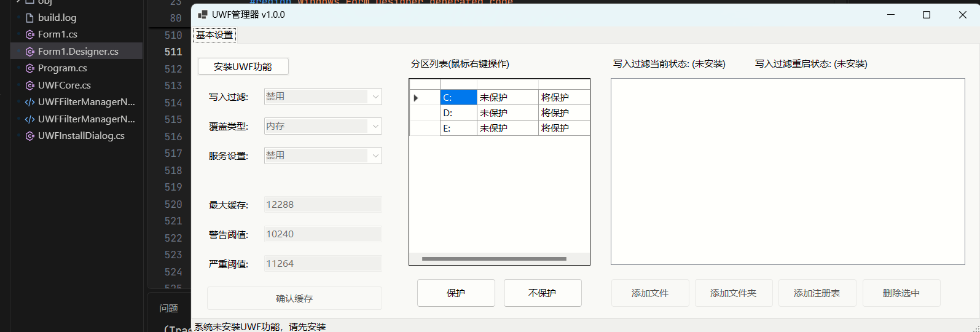
Task: Open build.log file in the explorer
Action: coord(57,18)
